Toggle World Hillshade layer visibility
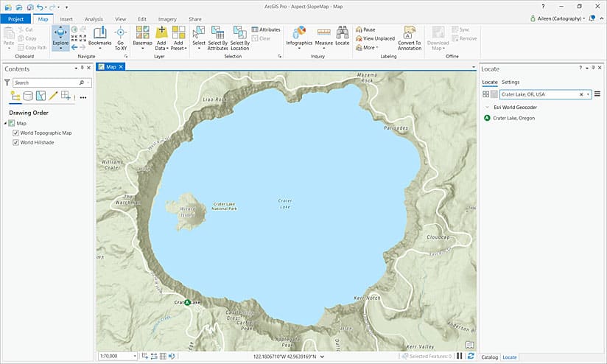Viewport: 607px width, 364px height. [16, 142]
